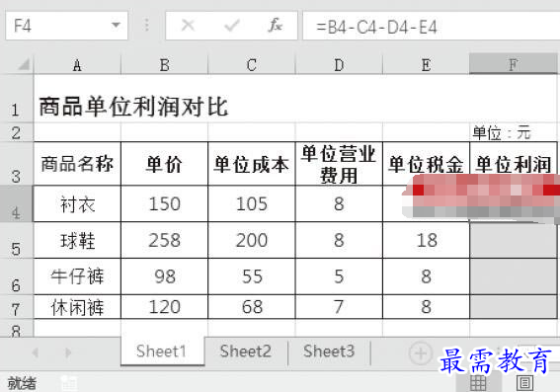Select the cell with value 258
The width and height of the screenshot is (560, 392).
[164, 240]
